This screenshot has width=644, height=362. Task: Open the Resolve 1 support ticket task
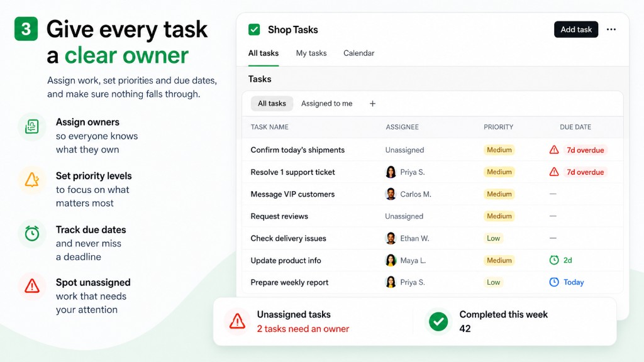pos(293,172)
